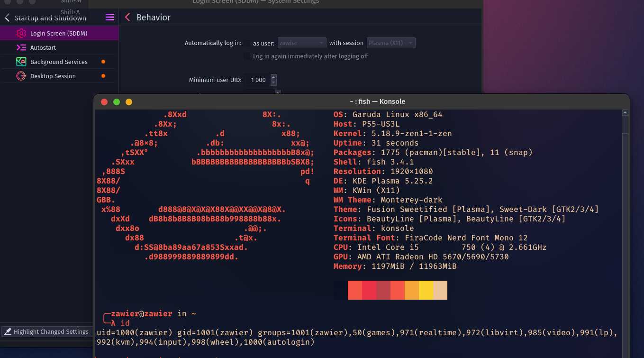
Task: Click the Minimum user UID value field
Action: click(x=257, y=80)
